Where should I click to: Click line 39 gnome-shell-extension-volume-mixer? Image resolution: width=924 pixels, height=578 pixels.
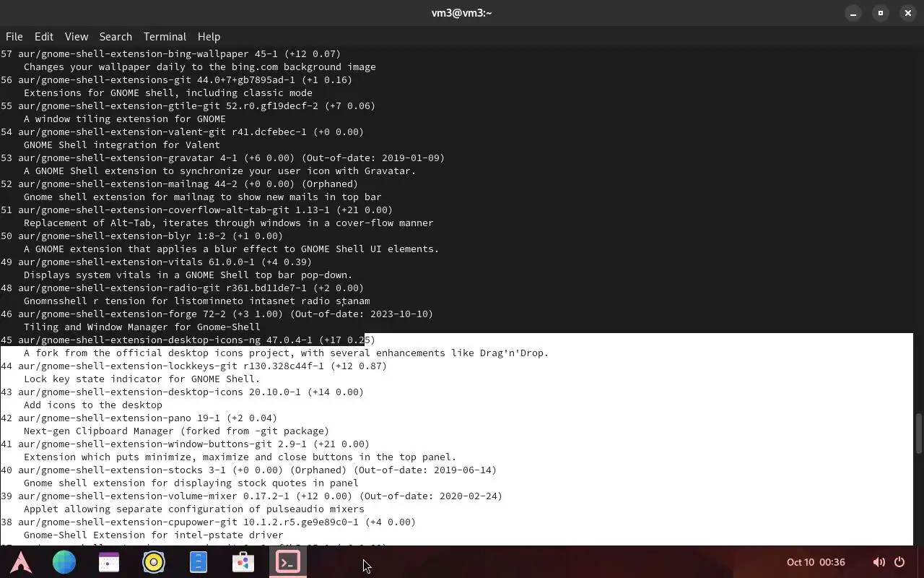point(251,496)
